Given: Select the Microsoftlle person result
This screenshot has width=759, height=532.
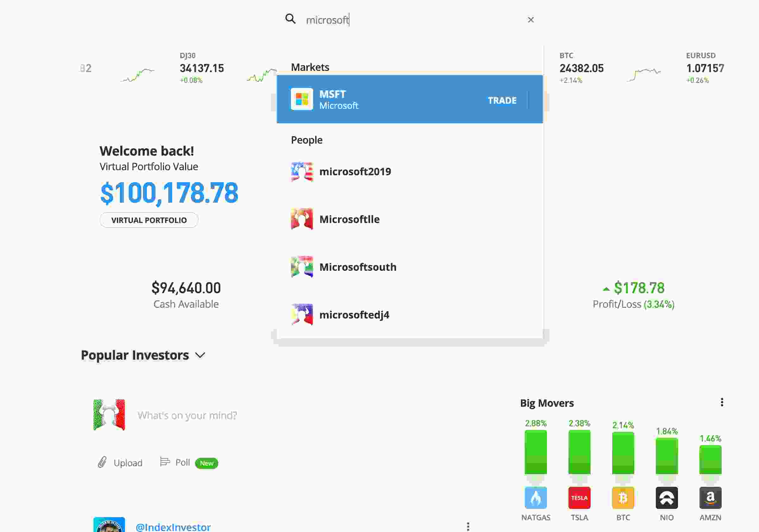Looking at the screenshot, I should click(349, 219).
